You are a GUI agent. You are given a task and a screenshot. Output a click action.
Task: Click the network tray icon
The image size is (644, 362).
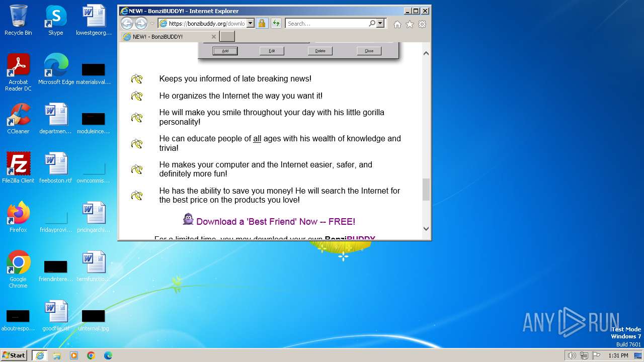coord(584,355)
